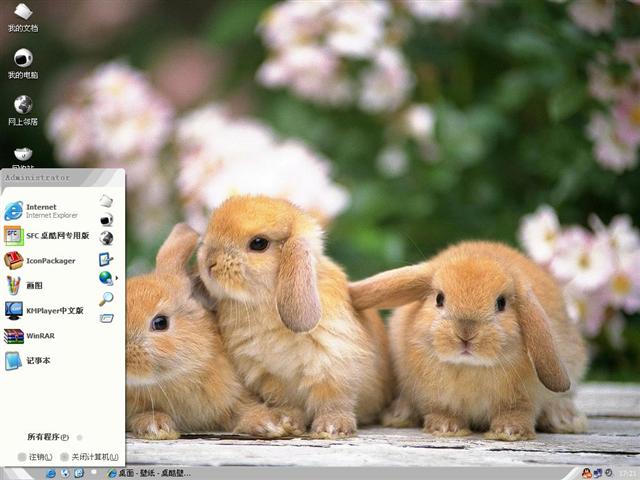This screenshot has width=640, height=480.
Task: Open SFC 桌酷网专用版 in start menu
Action: (x=47, y=236)
